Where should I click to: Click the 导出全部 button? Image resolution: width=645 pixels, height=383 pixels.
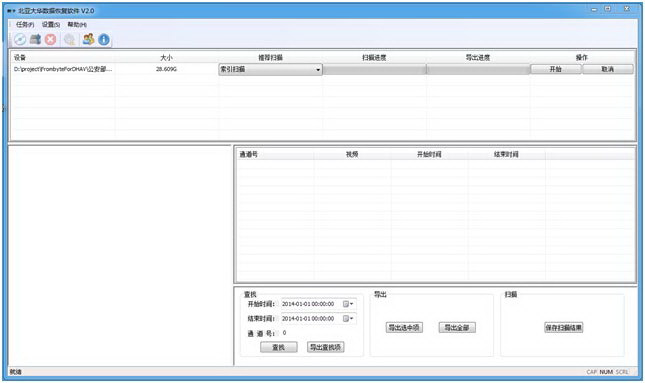[457, 327]
